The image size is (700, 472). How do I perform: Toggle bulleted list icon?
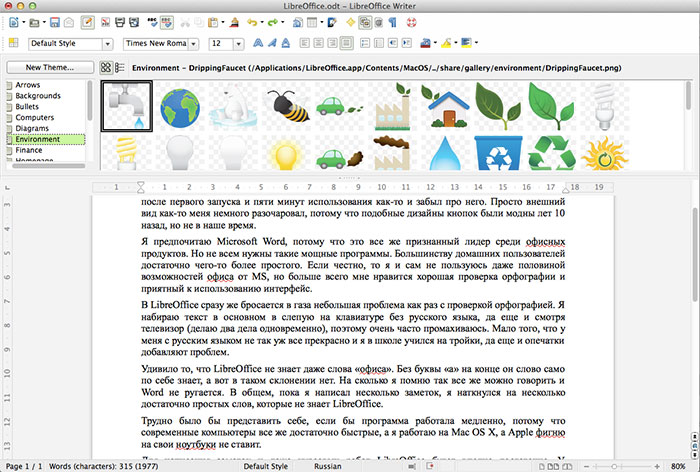coord(379,43)
